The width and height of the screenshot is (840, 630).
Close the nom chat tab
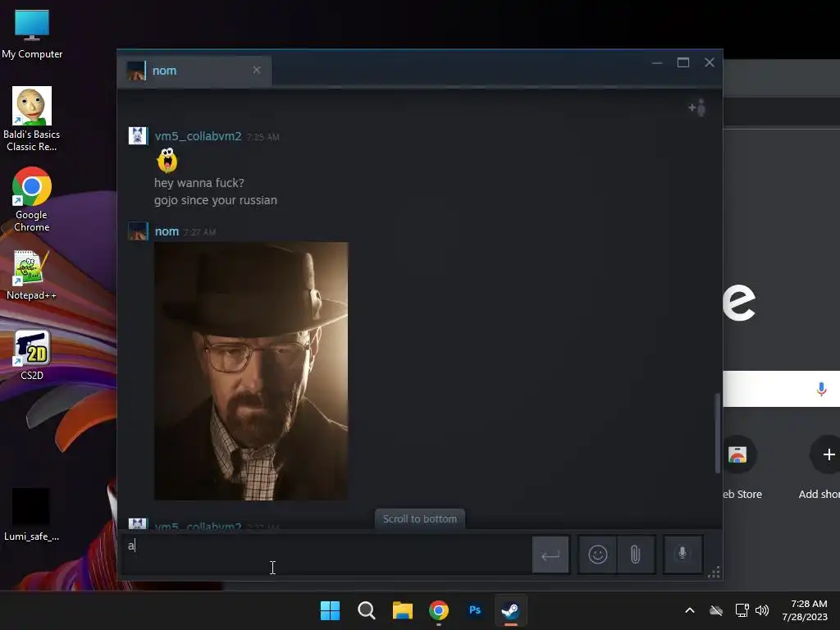(257, 71)
